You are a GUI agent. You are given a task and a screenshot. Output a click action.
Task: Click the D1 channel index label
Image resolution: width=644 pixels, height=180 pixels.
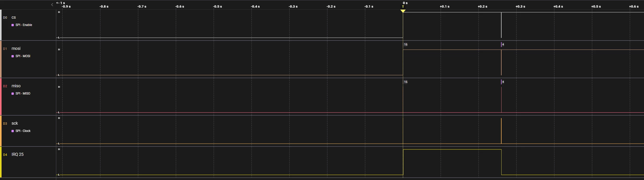point(5,49)
